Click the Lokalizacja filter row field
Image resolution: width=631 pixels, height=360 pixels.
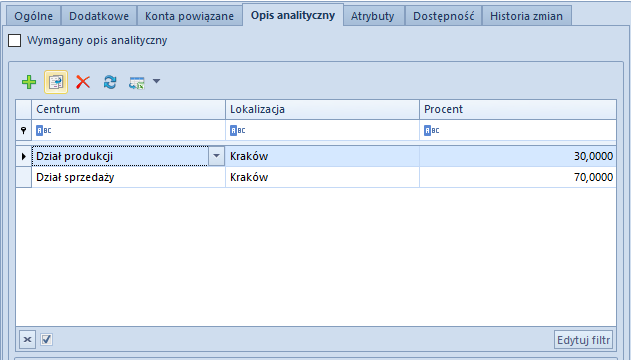(x=322, y=130)
